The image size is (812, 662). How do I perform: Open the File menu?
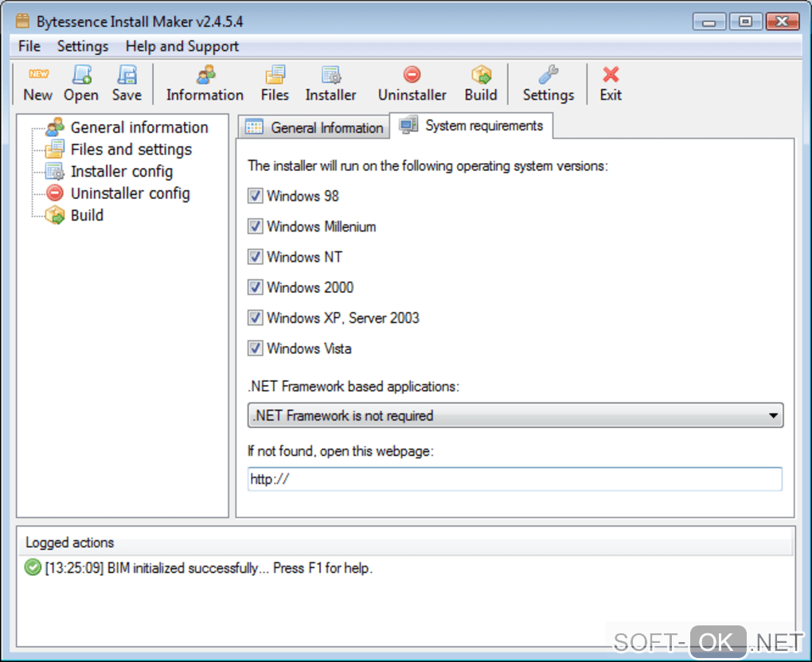tap(29, 46)
